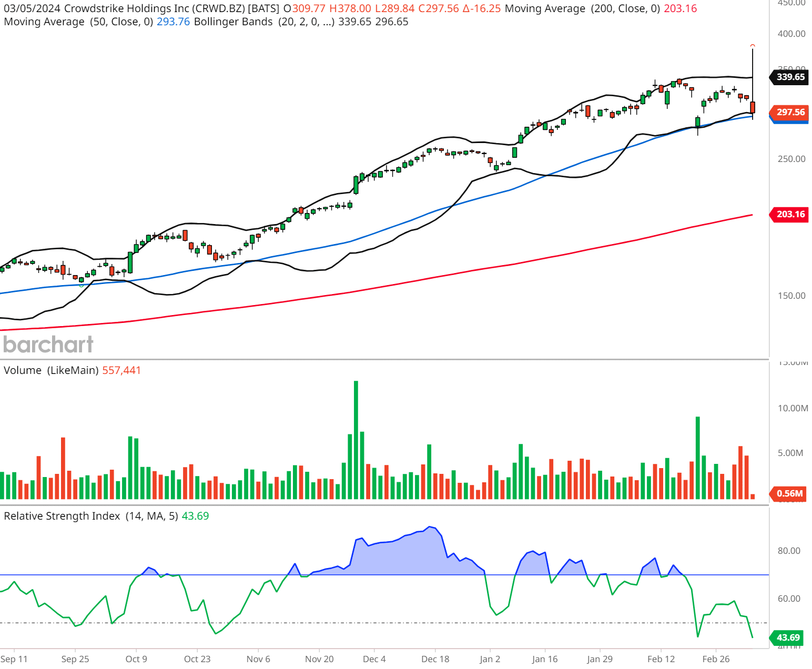Click the 557,441 volume value

(x=121, y=370)
